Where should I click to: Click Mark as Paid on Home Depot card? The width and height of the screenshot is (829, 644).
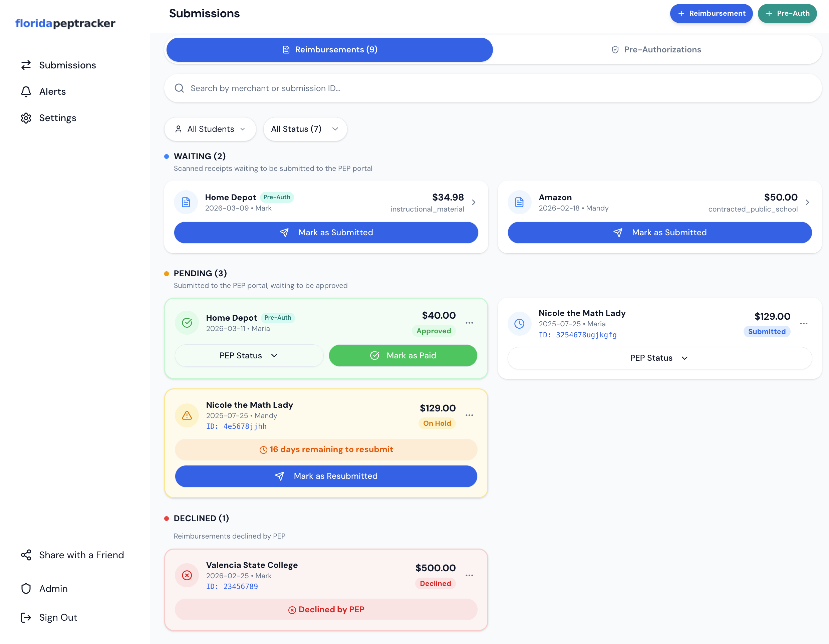pos(403,356)
